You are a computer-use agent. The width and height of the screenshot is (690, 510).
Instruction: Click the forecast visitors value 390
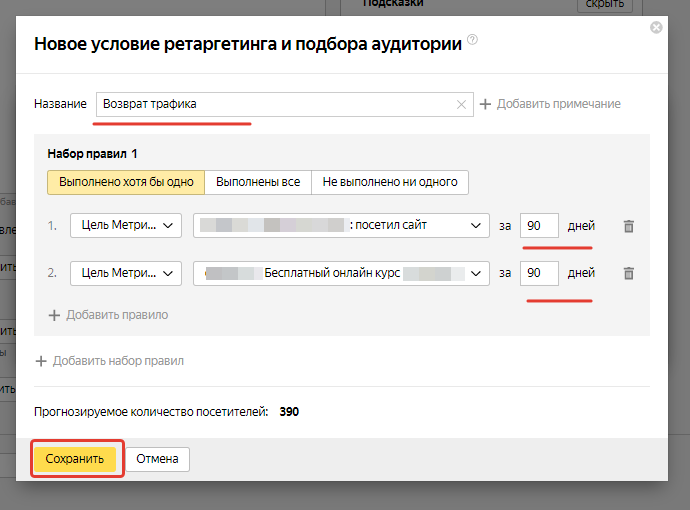click(289, 412)
